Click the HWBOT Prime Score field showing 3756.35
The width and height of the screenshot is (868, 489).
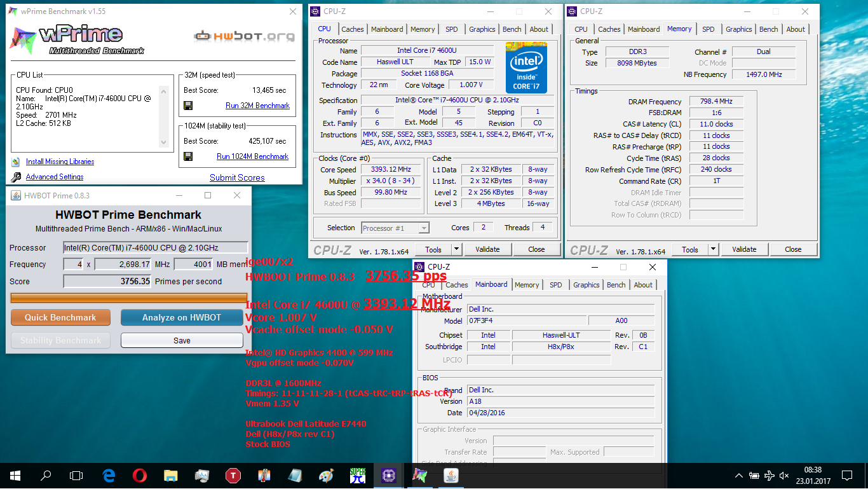point(107,281)
